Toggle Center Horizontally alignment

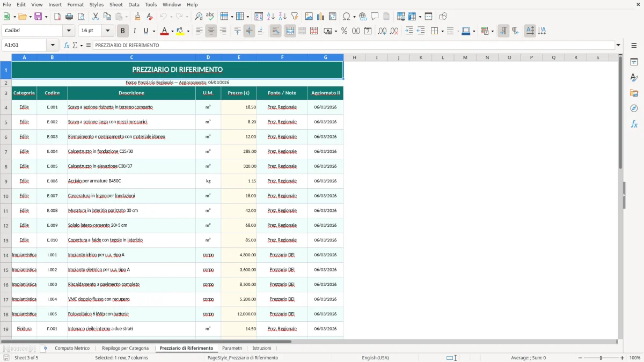click(211, 31)
